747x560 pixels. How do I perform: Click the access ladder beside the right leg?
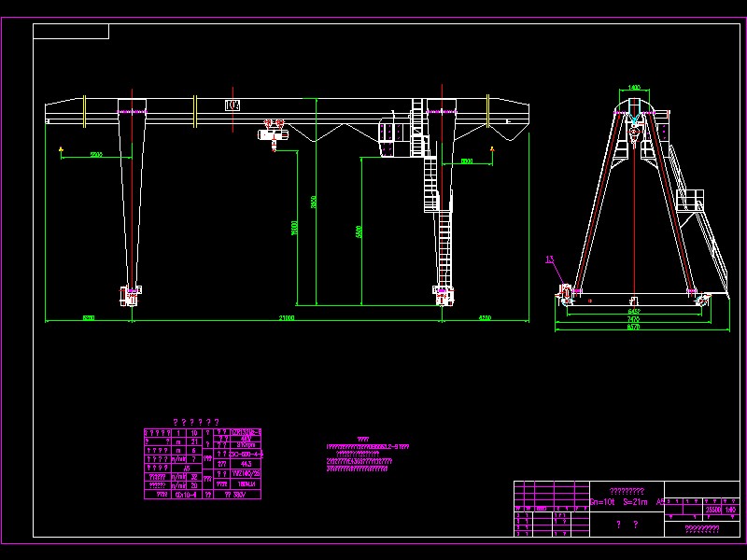431,187
